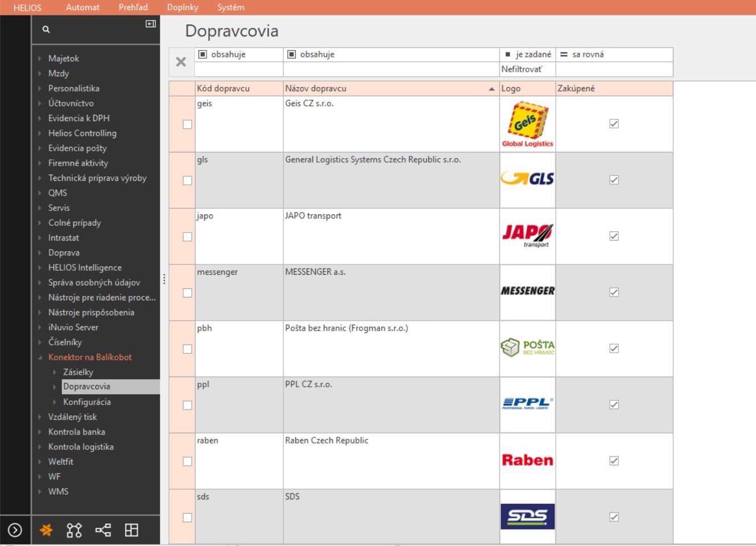Clear filters with the X icon

[181, 61]
